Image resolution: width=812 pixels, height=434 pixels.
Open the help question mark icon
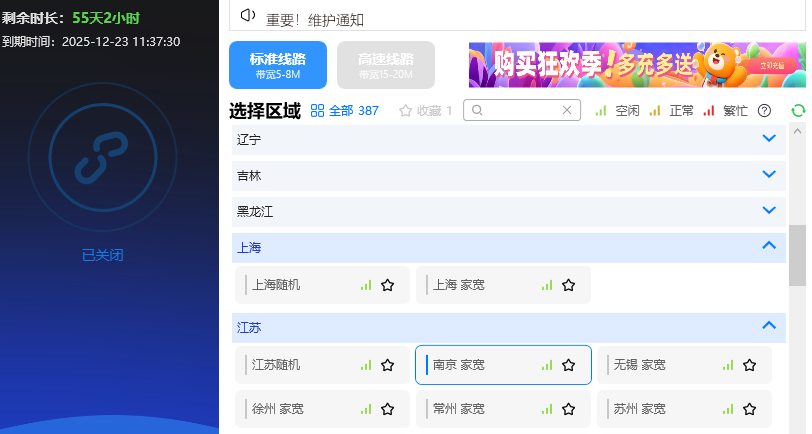click(764, 111)
